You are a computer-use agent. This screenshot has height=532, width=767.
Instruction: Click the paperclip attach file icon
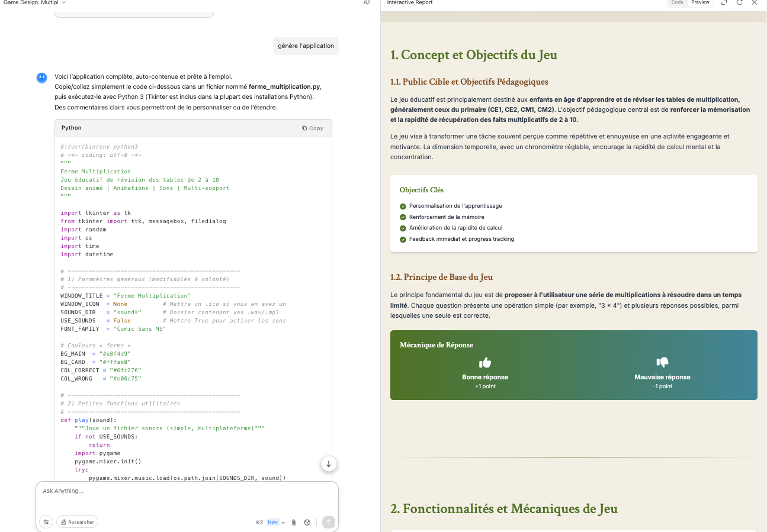(294, 523)
